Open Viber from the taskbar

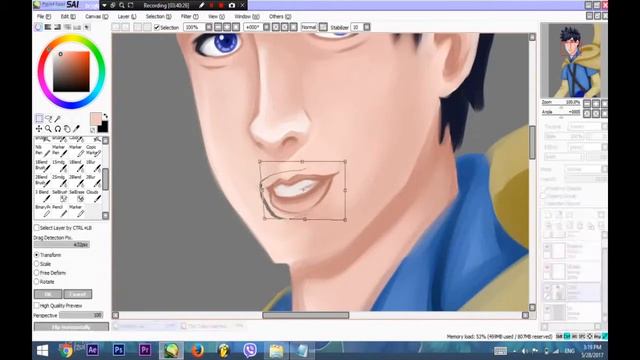tap(250, 350)
